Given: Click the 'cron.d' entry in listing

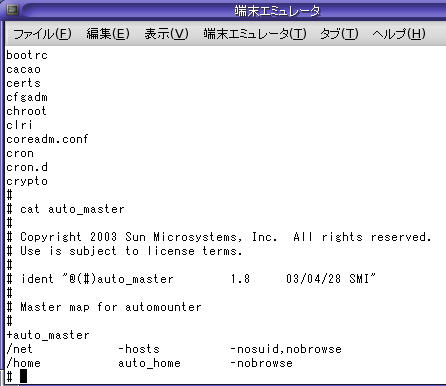Looking at the screenshot, I should pos(27,167).
